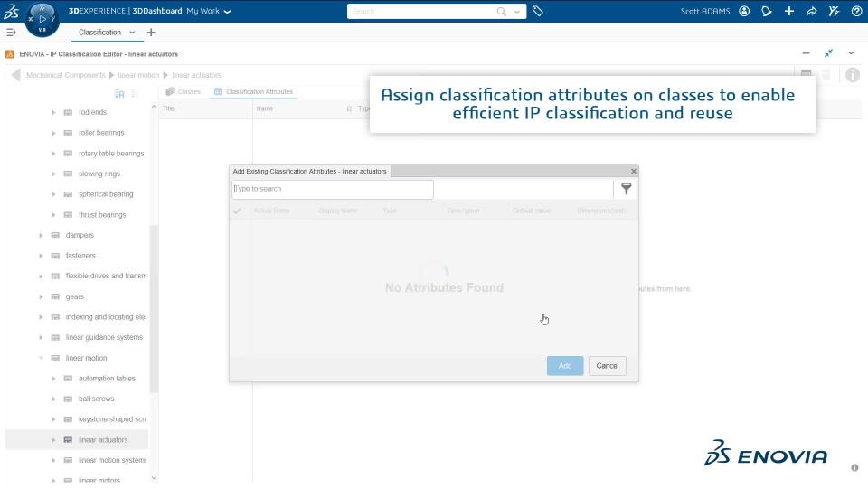Click the rod ends class icon
The image size is (868, 488).
tap(68, 112)
